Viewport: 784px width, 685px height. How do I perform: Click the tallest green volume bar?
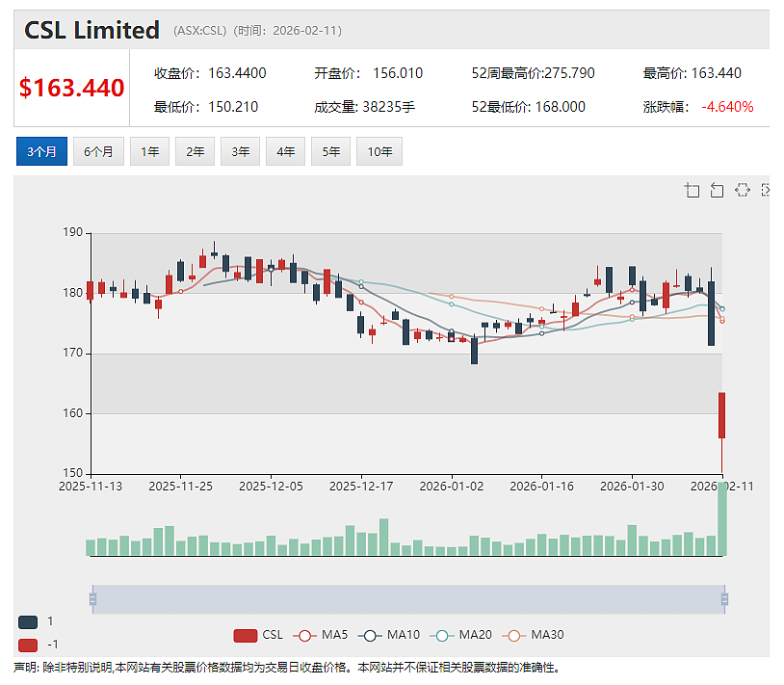(x=722, y=519)
